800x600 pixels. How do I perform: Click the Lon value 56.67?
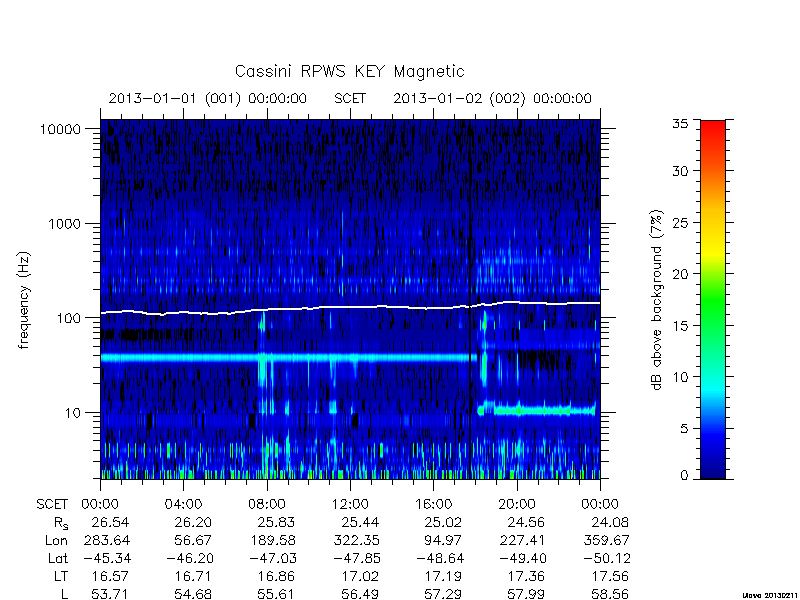click(193, 540)
